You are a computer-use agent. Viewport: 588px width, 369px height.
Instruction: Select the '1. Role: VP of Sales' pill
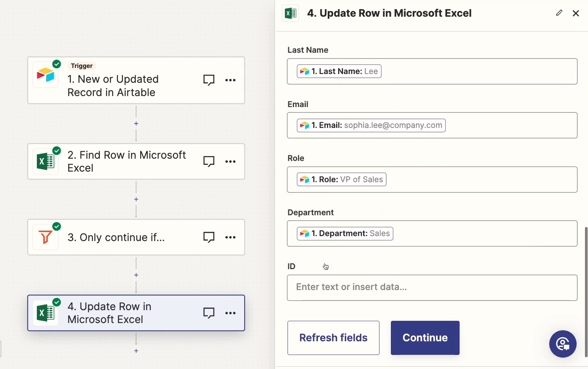coord(341,180)
